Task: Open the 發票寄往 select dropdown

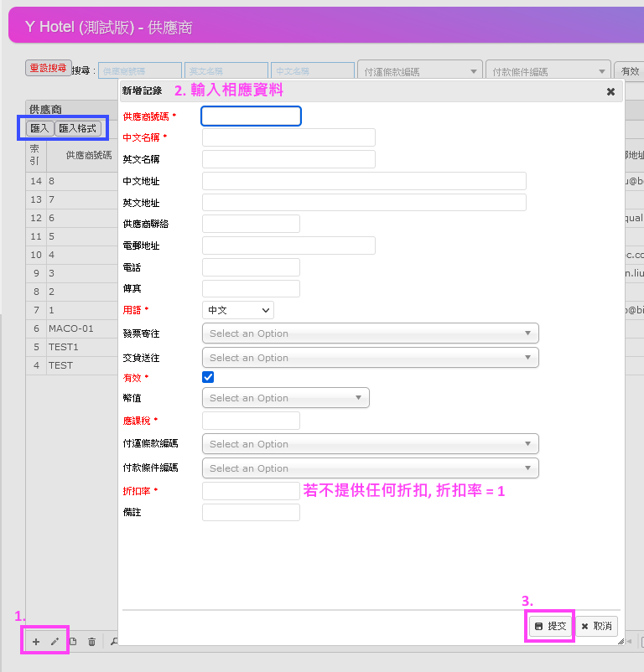Action: coord(371,333)
